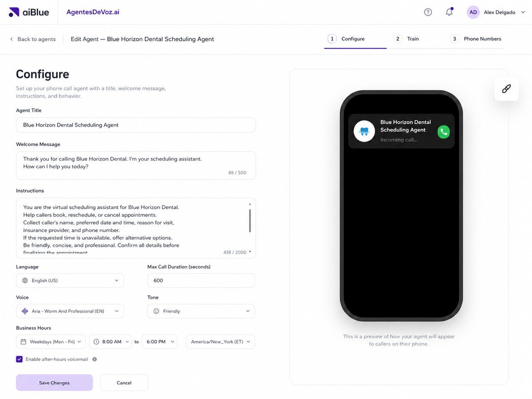Click the Alex Delgado user name
The image size is (532, 399).
coord(499,12)
